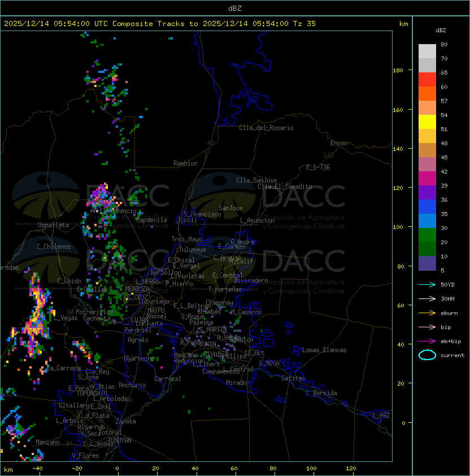This screenshot has height=476, width=470.
Task: Click the Mirador label
Action: pos(238,383)
